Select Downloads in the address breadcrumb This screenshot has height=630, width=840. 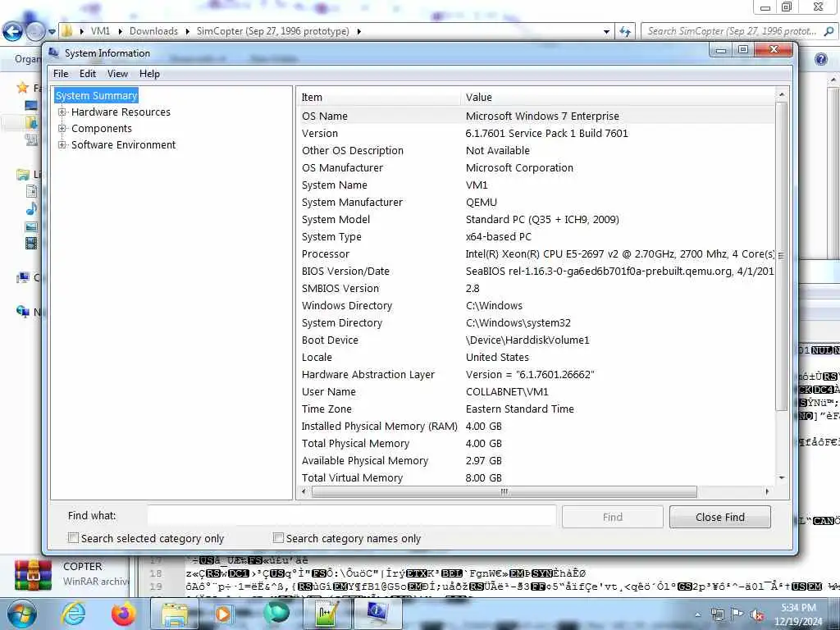[x=153, y=31]
